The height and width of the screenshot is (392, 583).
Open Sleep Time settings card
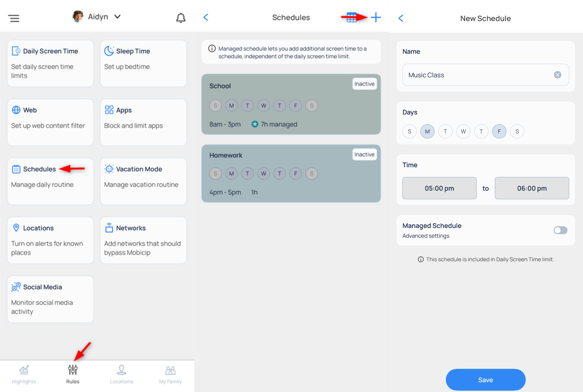coord(143,63)
